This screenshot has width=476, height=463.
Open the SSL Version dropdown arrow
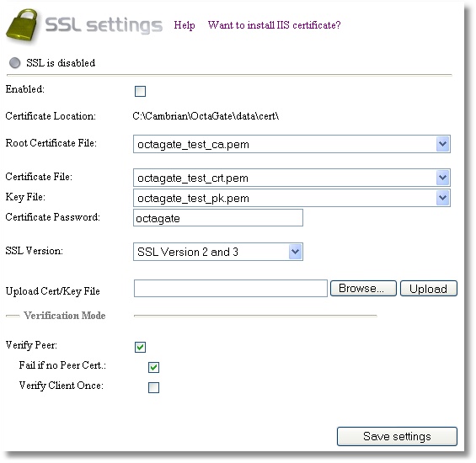pyautogui.click(x=295, y=252)
